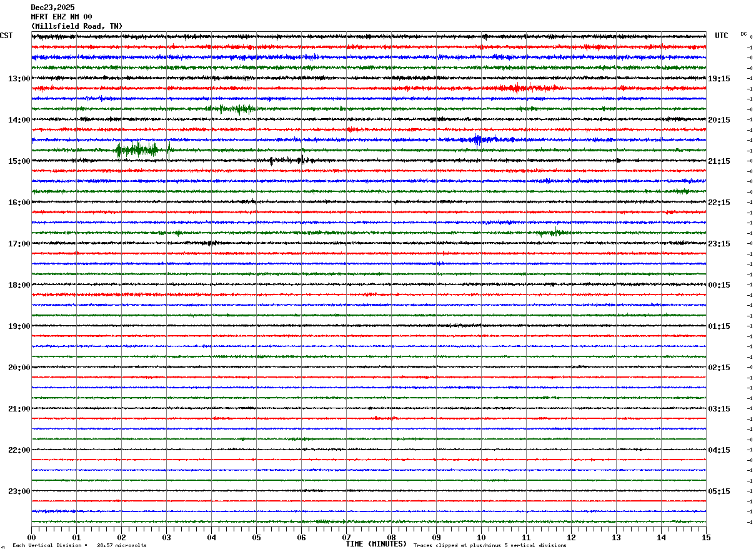This screenshot has height=554, width=756.
Task: Click the 05:15 UTC time label
Action: pos(719,491)
